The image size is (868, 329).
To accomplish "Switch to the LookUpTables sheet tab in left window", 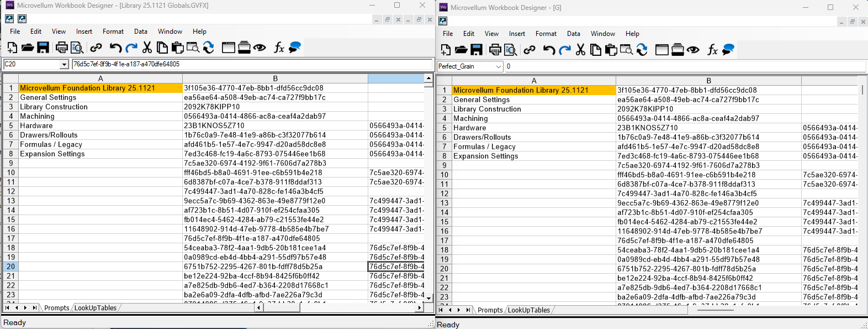I will click(x=96, y=308).
